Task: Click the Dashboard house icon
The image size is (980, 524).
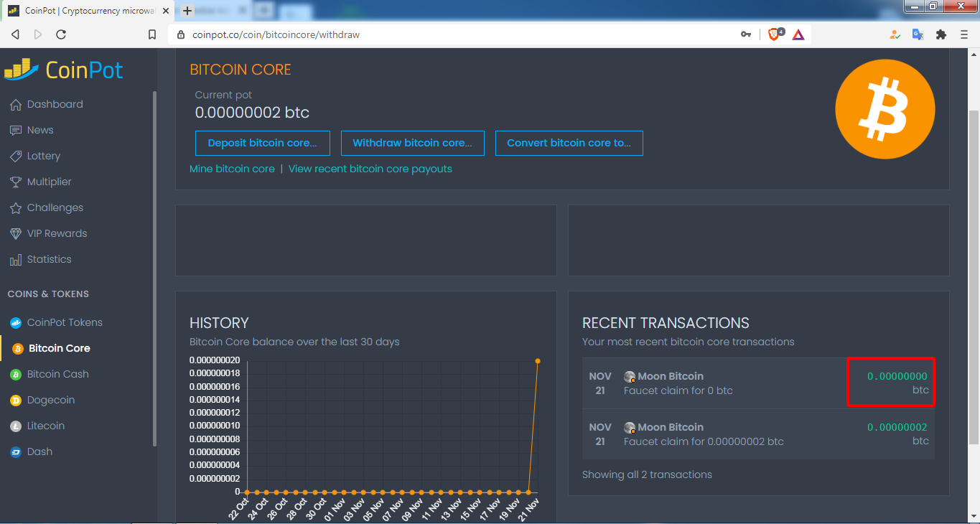Action: (15, 105)
